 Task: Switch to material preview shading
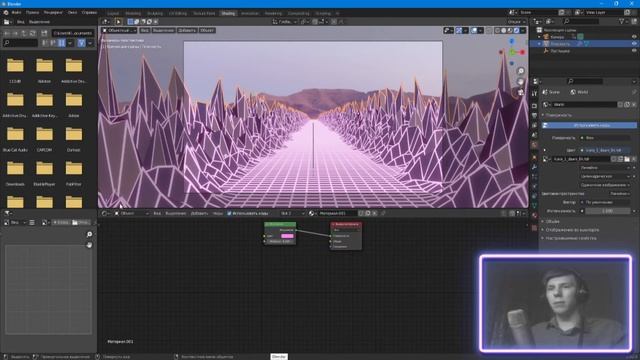(510, 30)
